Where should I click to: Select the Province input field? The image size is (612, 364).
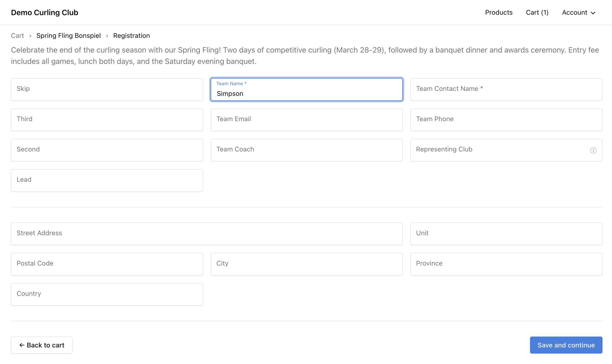506,264
